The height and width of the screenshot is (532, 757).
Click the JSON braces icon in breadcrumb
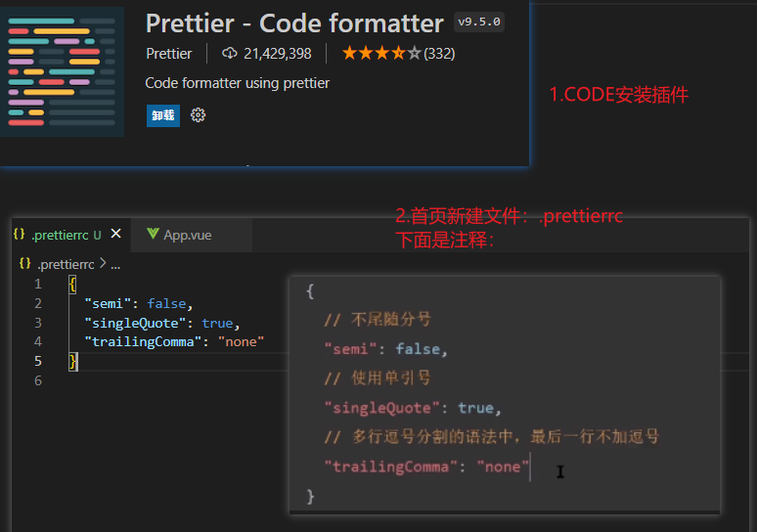[x=25, y=264]
